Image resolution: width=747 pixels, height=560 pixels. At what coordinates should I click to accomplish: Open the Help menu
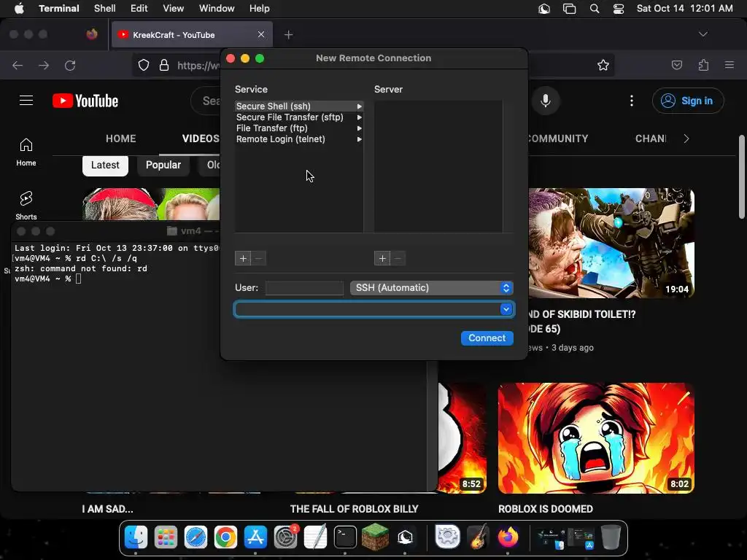point(260,9)
